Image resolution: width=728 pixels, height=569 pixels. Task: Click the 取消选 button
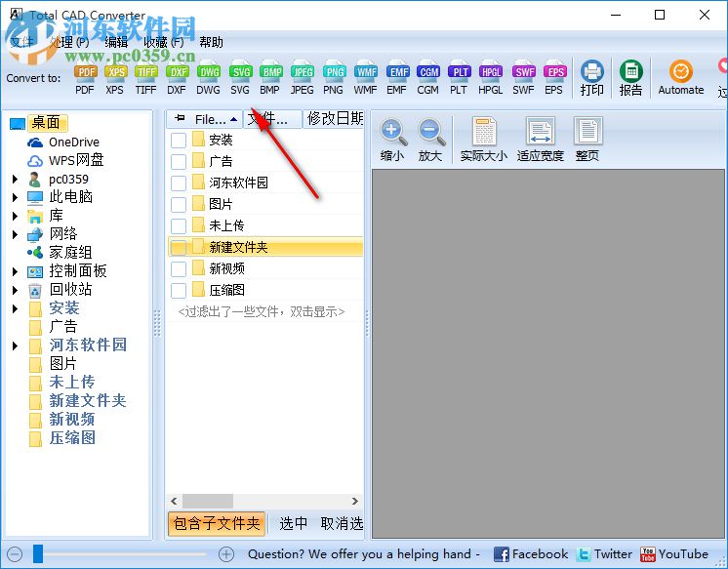pos(342,524)
